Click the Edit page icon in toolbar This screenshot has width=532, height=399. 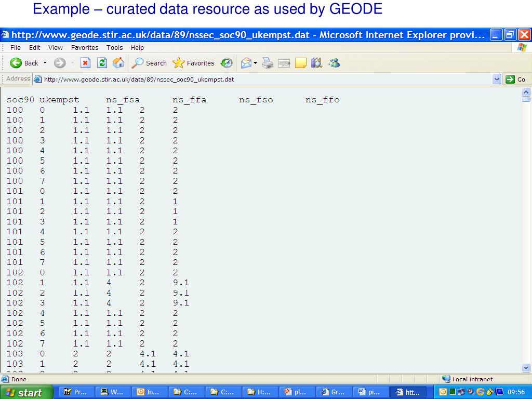(x=284, y=63)
